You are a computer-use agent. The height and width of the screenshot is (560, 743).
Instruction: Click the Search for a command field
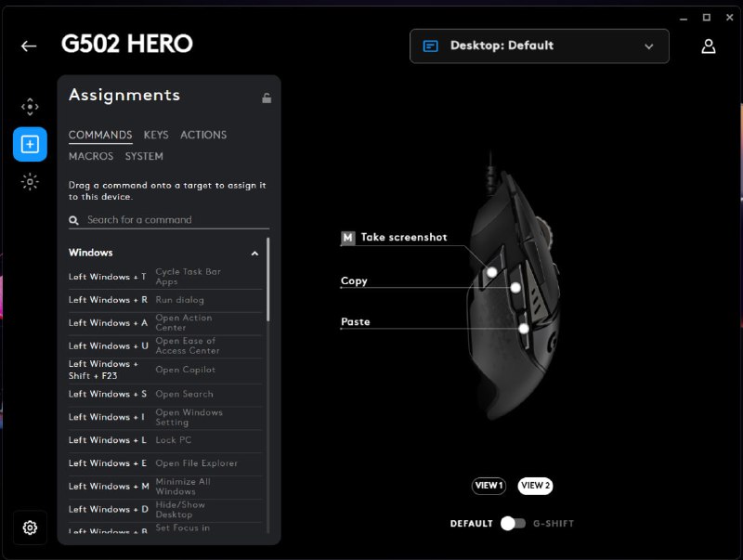pyautogui.click(x=169, y=220)
